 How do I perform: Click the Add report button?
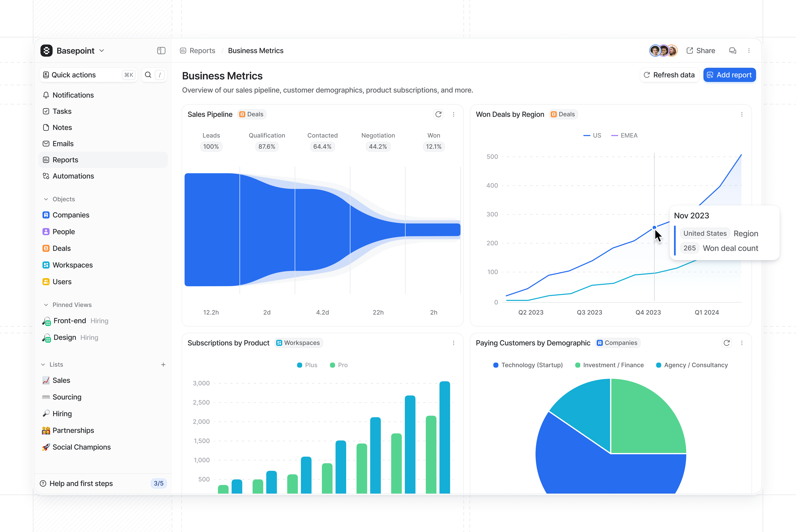pyautogui.click(x=729, y=75)
